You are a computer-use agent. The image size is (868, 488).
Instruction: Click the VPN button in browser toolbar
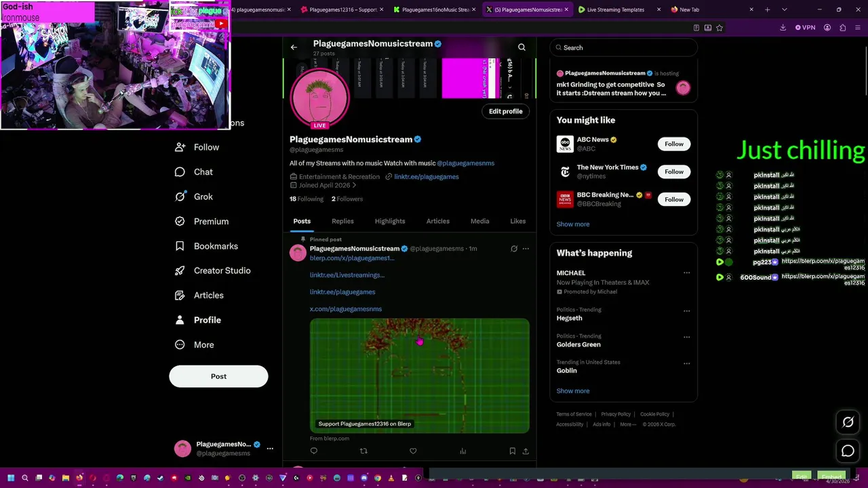805,28
